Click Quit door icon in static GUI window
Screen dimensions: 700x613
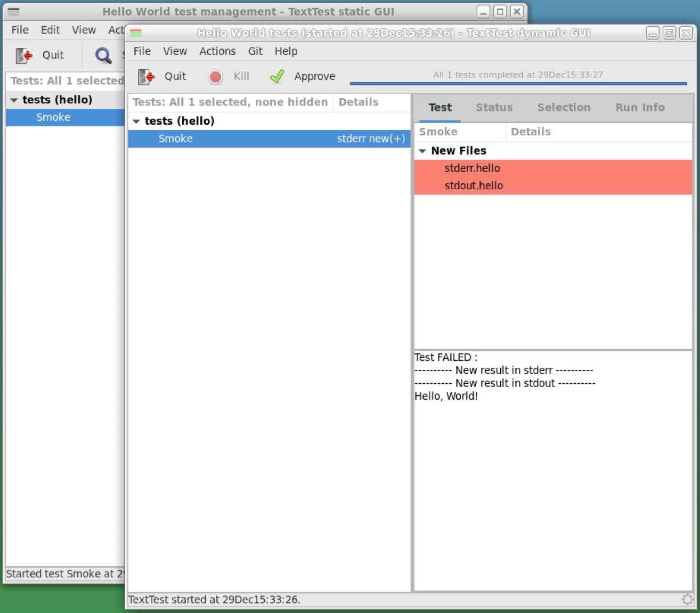tap(24, 55)
